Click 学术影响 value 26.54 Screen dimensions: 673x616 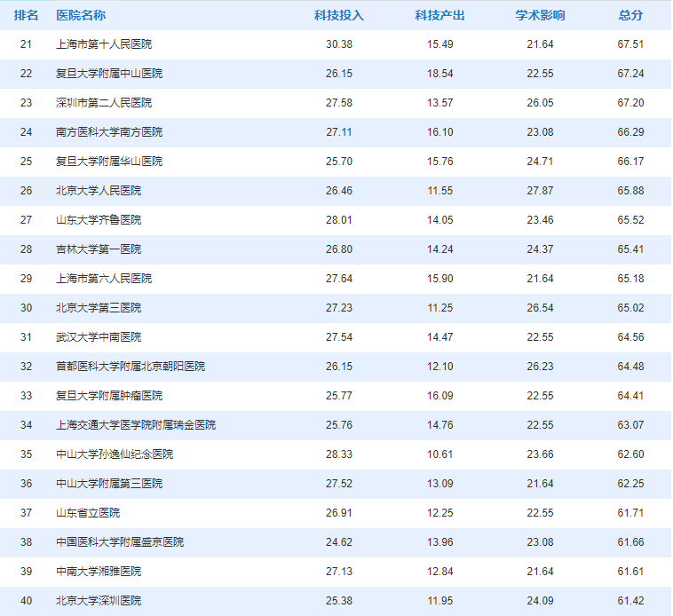click(541, 308)
